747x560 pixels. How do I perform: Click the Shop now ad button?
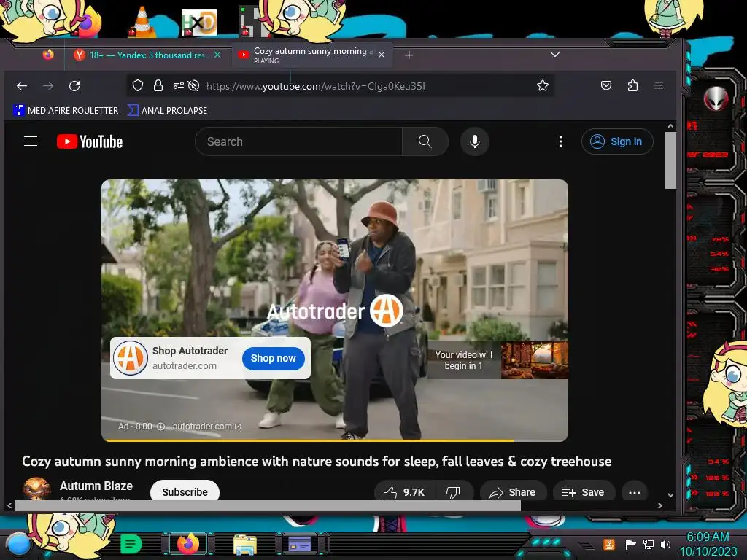coord(274,358)
